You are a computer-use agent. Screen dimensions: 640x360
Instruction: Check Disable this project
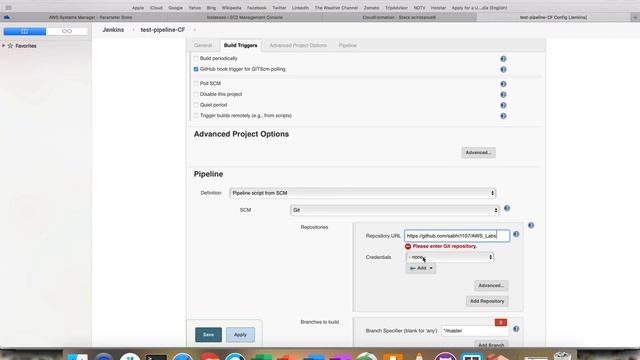[x=196, y=94]
